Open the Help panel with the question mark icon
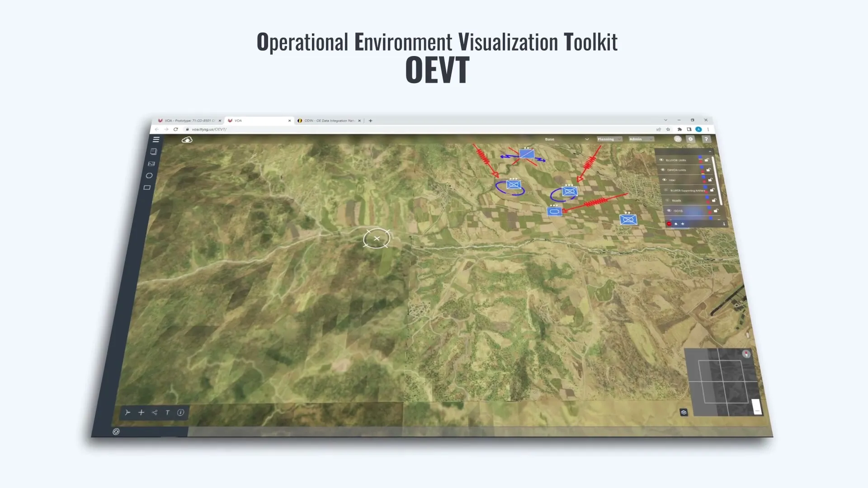868x488 pixels. [x=706, y=139]
